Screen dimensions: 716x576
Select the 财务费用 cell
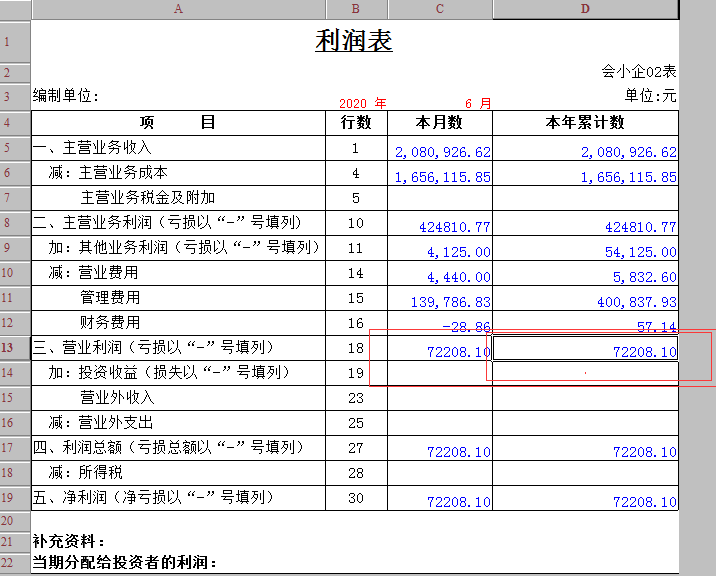tap(178, 323)
